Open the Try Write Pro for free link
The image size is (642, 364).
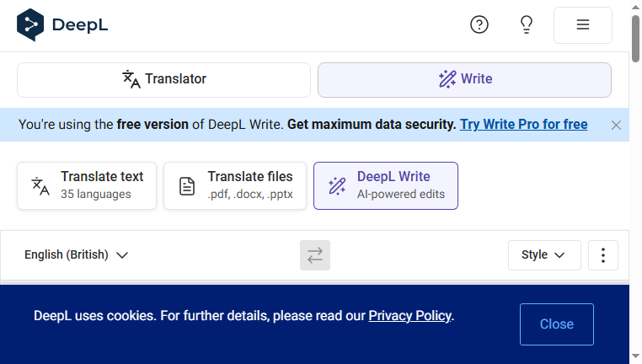[524, 125]
